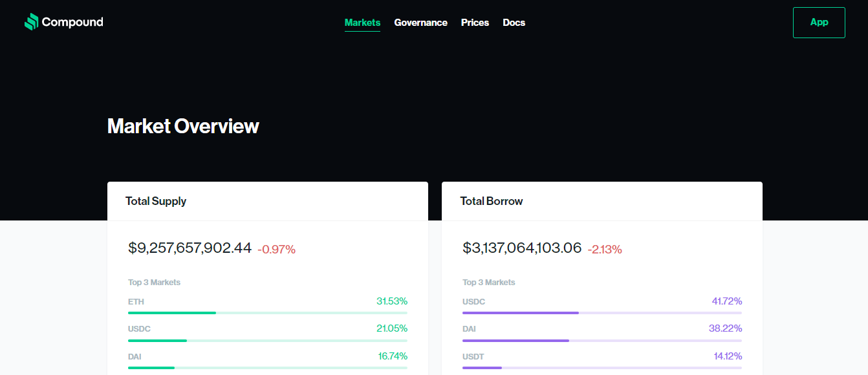Click the 14.12% USDT borrow share

[x=726, y=356]
